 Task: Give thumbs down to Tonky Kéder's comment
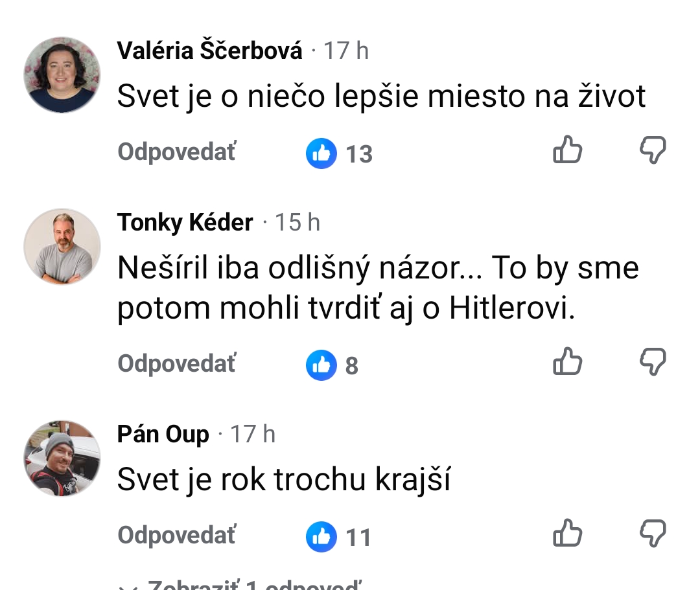(x=653, y=361)
